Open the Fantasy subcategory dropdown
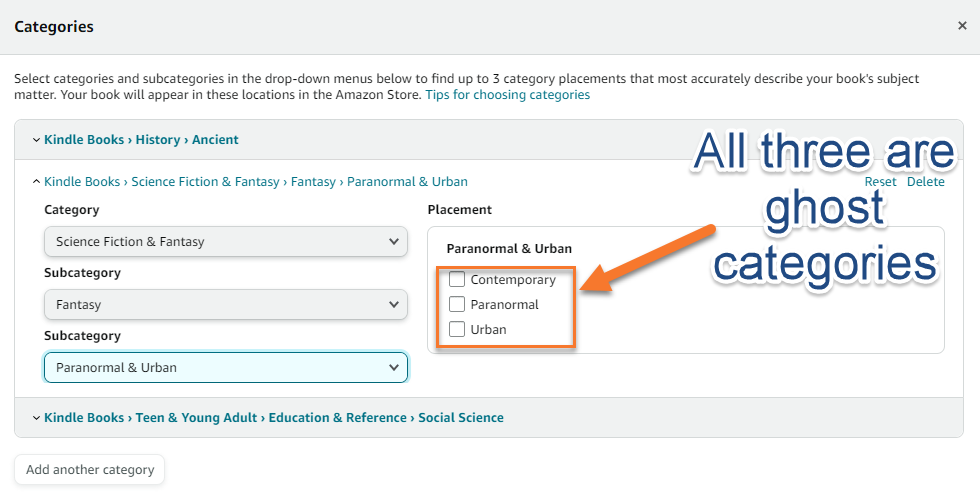This screenshot has width=980, height=494. point(226,304)
